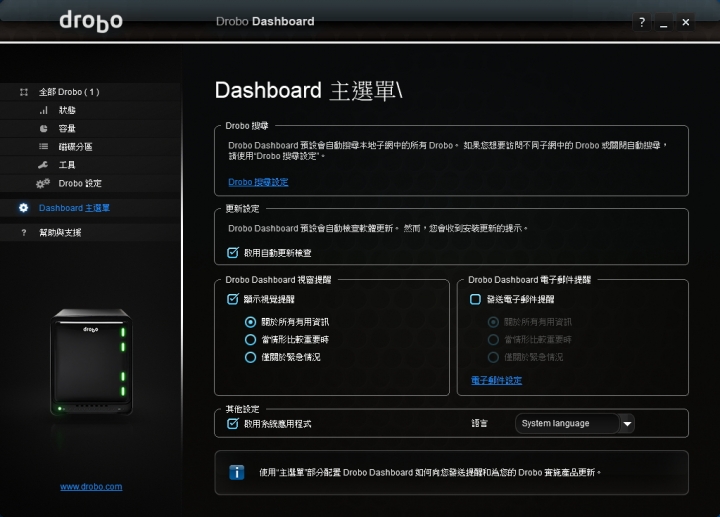
Task: Click the capacity pie chart icon
Action: click(44, 129)
